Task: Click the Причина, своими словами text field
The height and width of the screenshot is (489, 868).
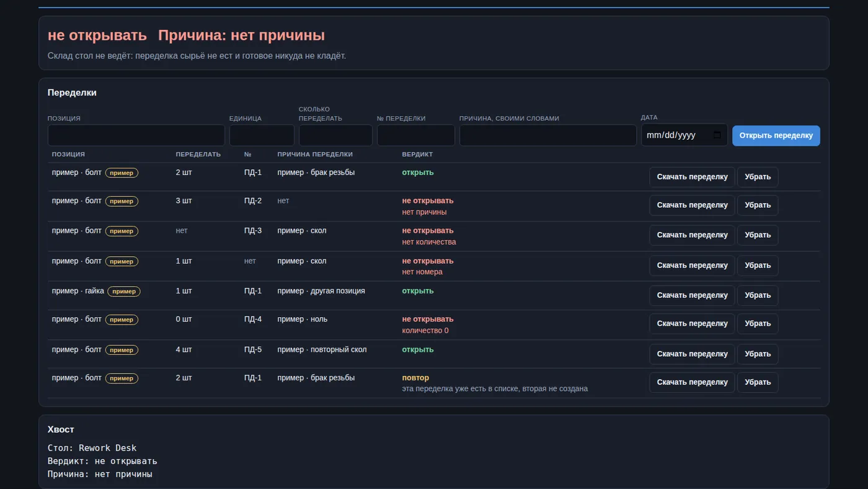Action: (x=548, y=135)
